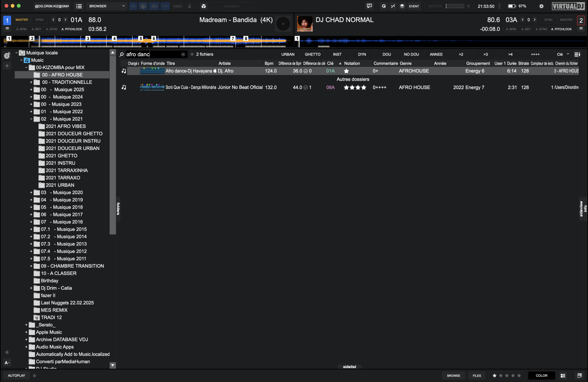Screen dimensions: 588x382
Task: Click the Q quantize icon in top bar
Action: (384, 6)
